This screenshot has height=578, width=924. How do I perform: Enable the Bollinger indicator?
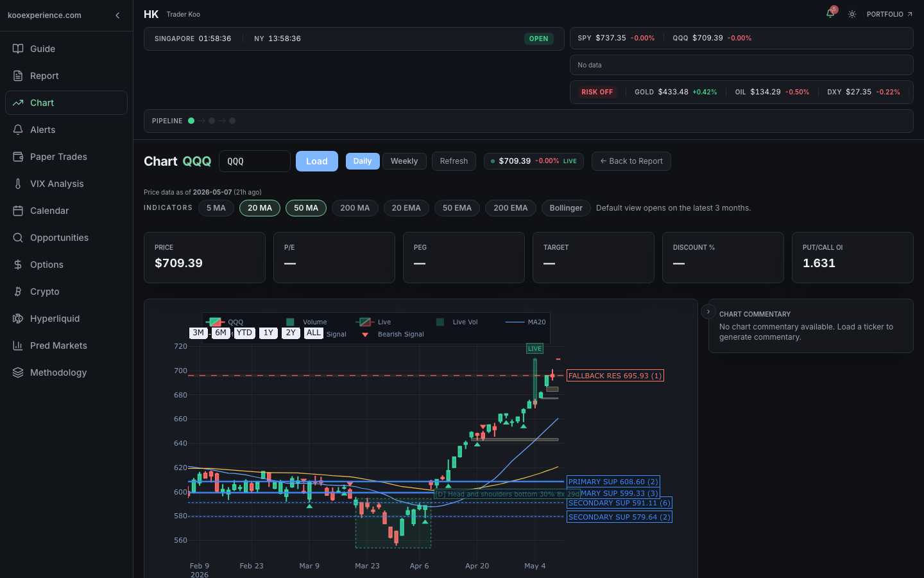[x=566, y=208]
